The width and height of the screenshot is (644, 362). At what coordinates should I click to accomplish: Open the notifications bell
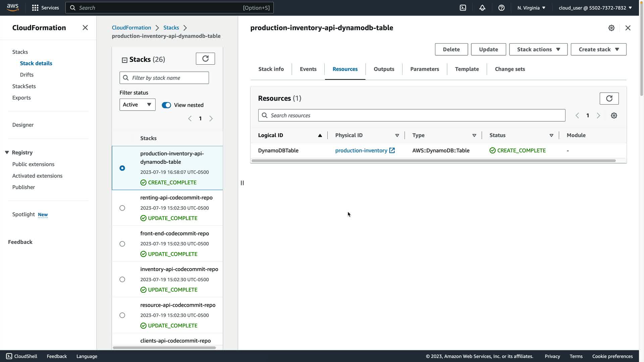(482, 8)
